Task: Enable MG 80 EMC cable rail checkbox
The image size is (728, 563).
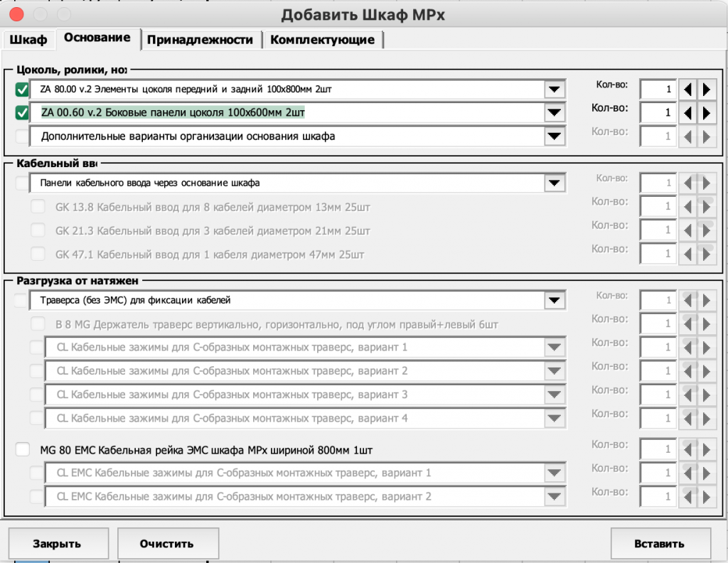Action: pyautogui.click(x=22, y=449)
